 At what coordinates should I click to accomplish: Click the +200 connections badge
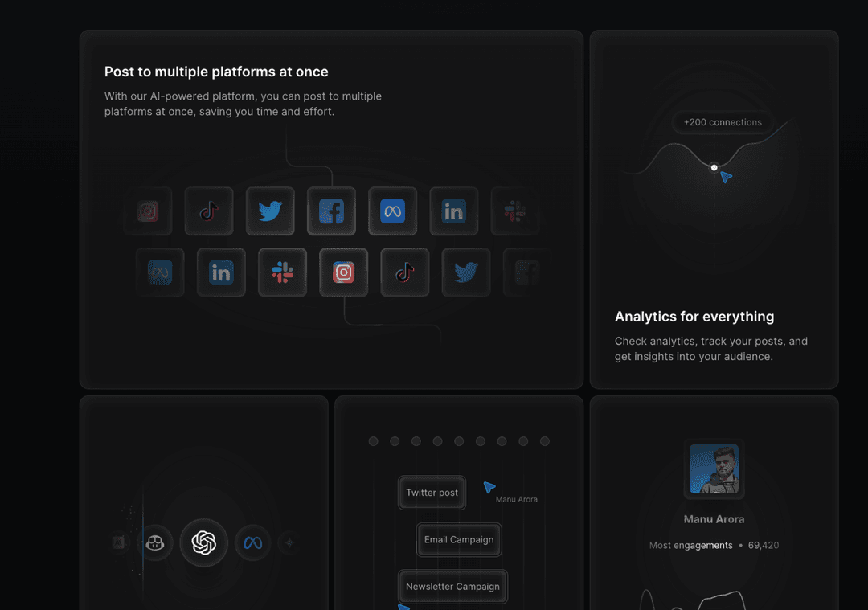pyautogui.click(x=723, y=122)
